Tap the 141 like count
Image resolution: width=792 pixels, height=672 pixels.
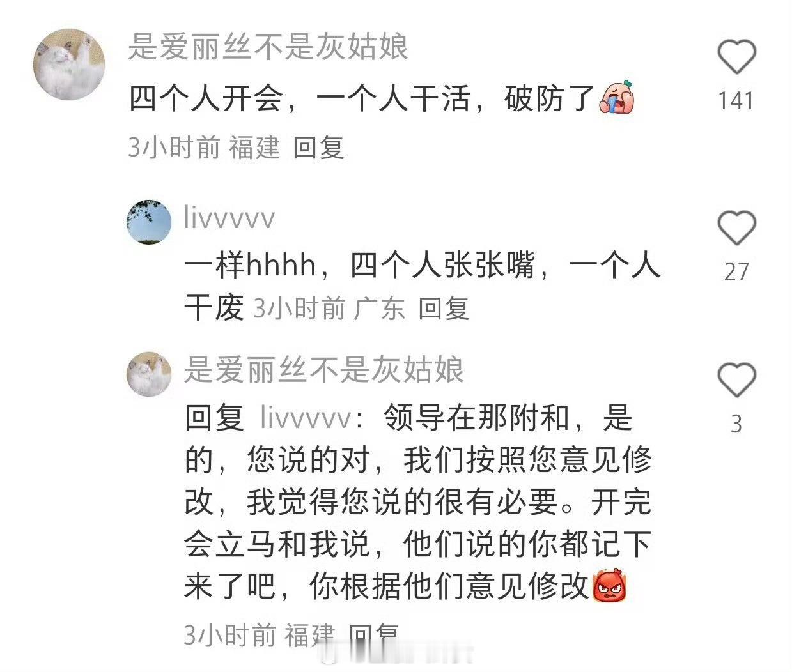point(736,100)
